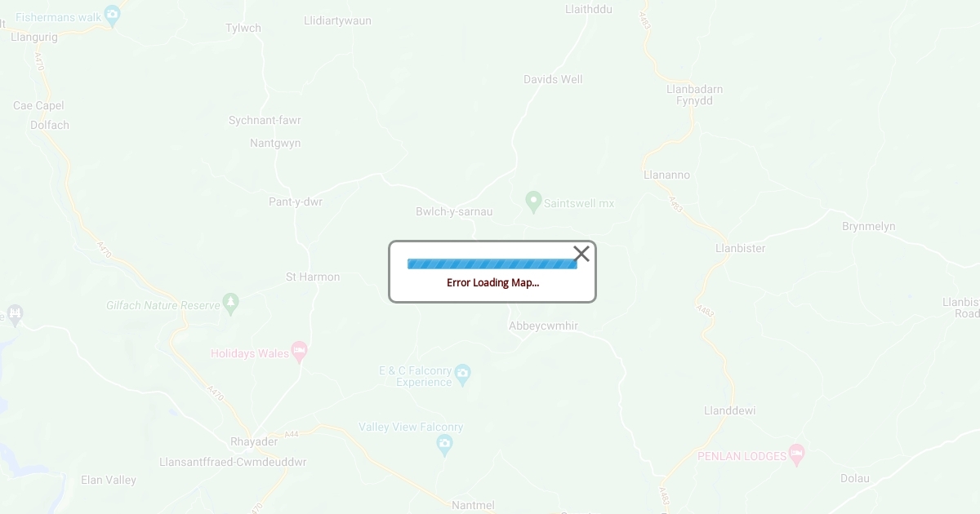The image size is (980, 514).
Task: Click the grey pin at left map edge
Action: (14, 315)
